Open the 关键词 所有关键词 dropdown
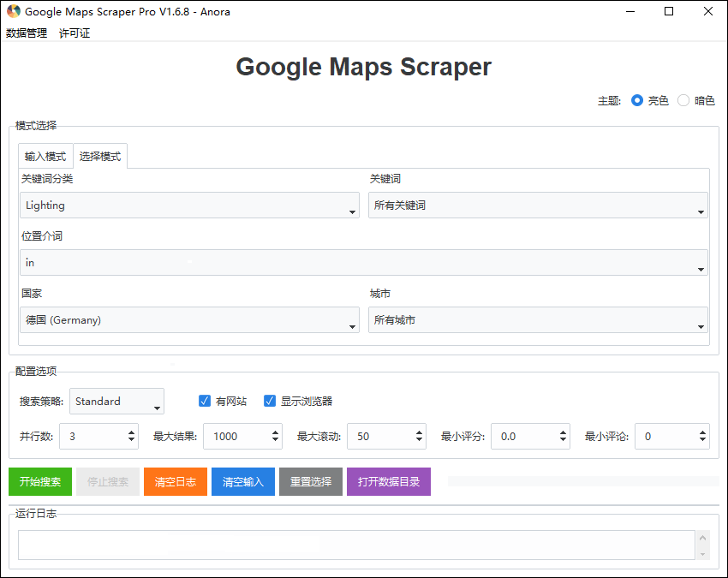This screenshot has width=728, height=578. pyautogui.click(x=538, y=206)
